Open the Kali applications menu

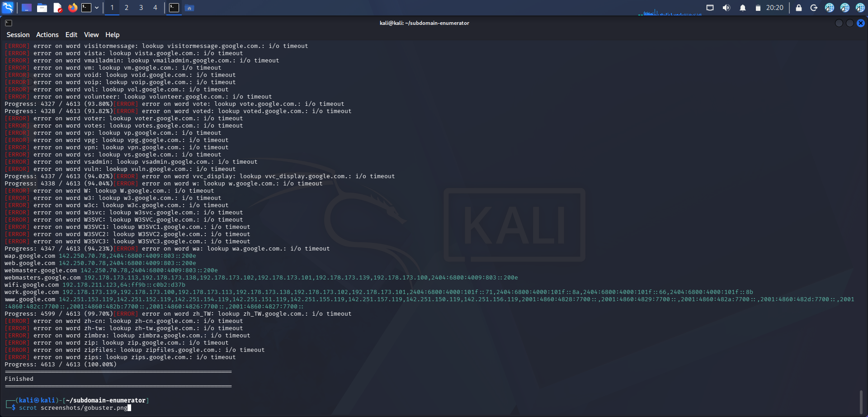pyautogui.click(x=8, y=8)
